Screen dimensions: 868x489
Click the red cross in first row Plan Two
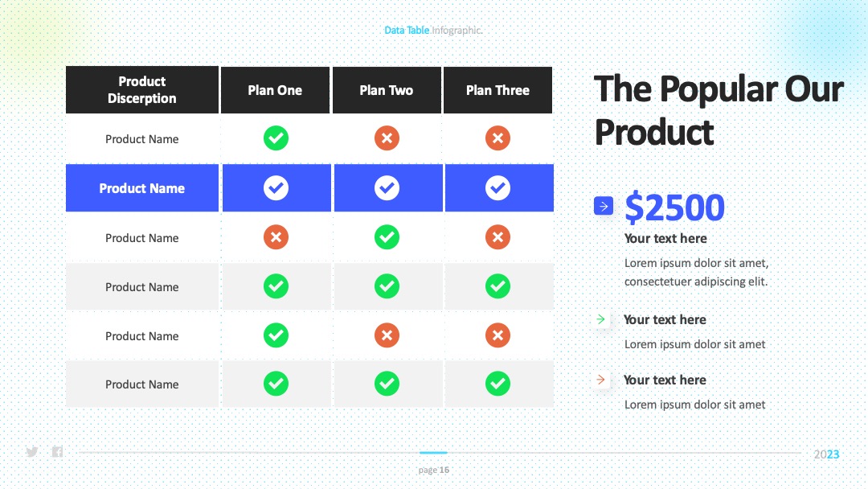click(x=387, y=138)
